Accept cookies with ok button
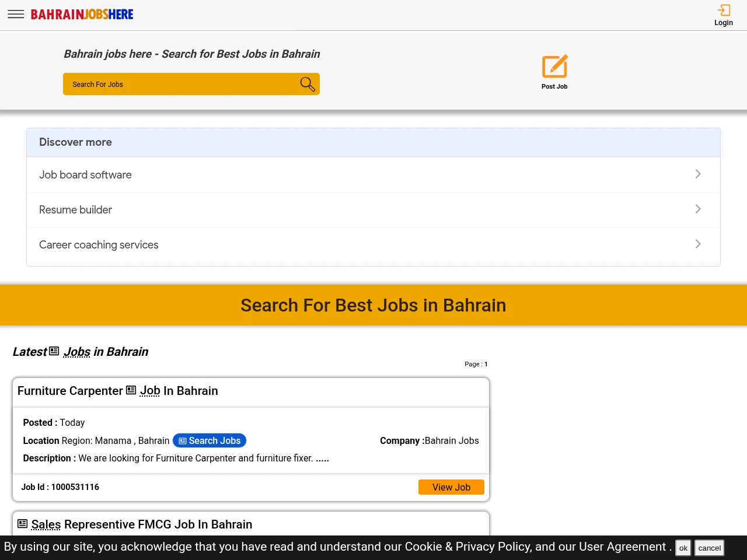Viewport: 747px width, 560px height. click(683, 548)
